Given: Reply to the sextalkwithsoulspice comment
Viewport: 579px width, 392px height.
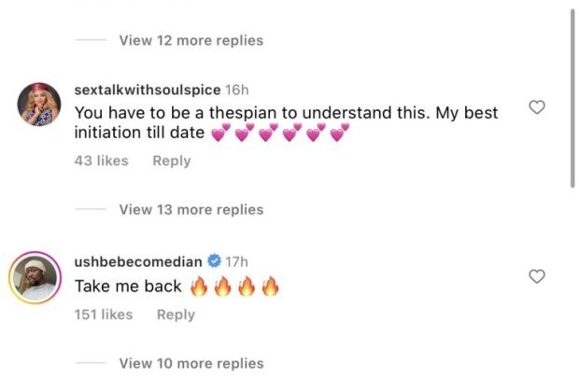Looking at the screenshot, I should coord(172,161).
